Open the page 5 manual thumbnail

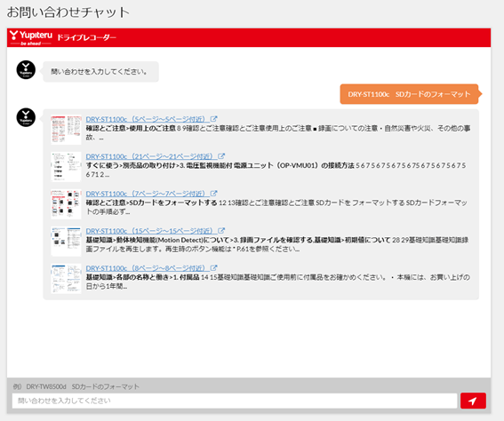[66, 130]
